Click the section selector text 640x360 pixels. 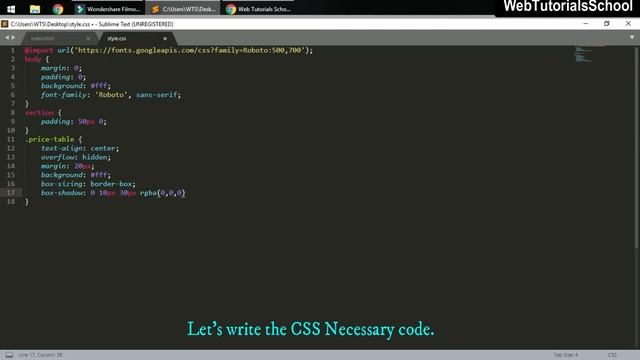[39, 113]
